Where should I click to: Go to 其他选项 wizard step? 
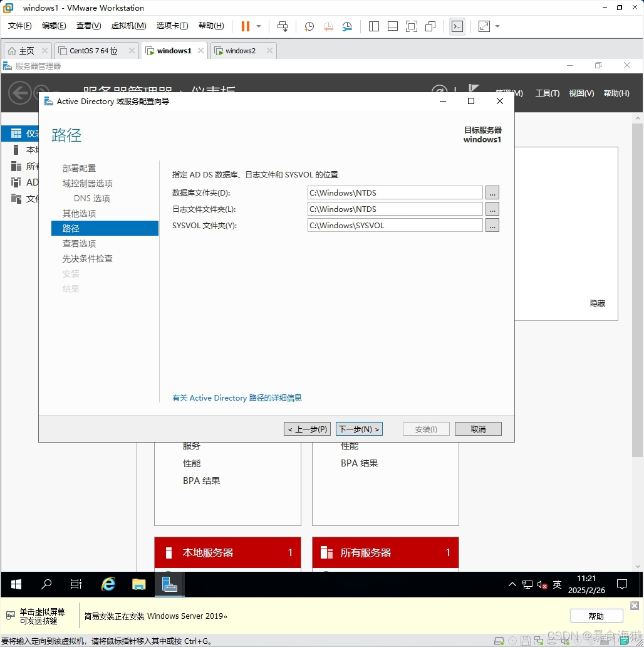79,213
